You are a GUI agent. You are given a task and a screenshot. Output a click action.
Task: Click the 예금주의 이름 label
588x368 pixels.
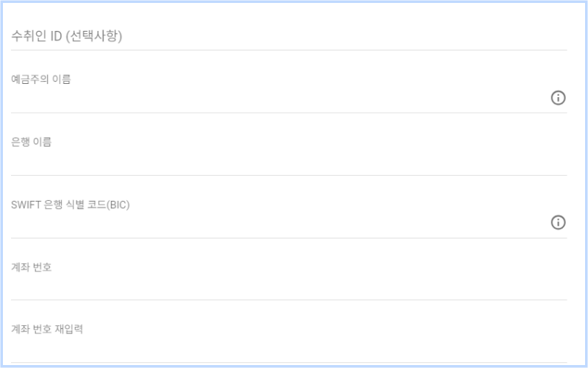[41, 79]
